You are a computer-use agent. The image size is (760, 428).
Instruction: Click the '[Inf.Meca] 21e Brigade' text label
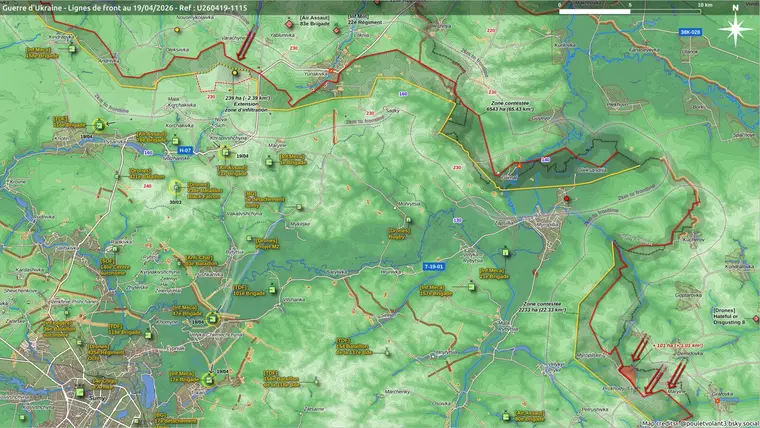pos(494,273)
